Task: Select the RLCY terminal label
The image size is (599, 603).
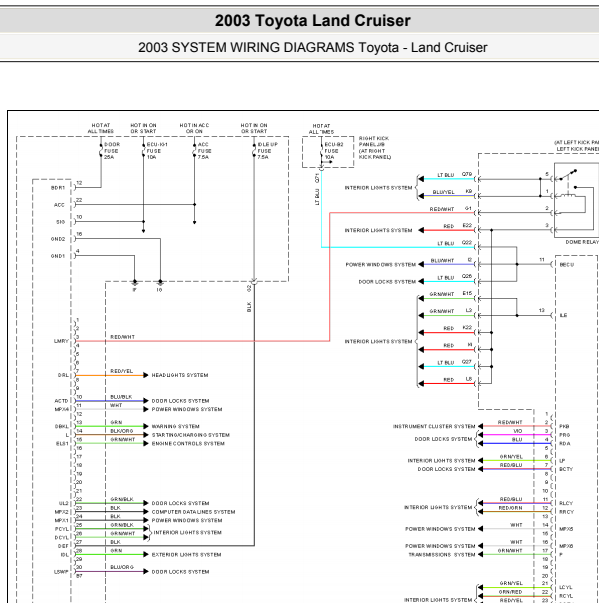Action: point(566,503)
